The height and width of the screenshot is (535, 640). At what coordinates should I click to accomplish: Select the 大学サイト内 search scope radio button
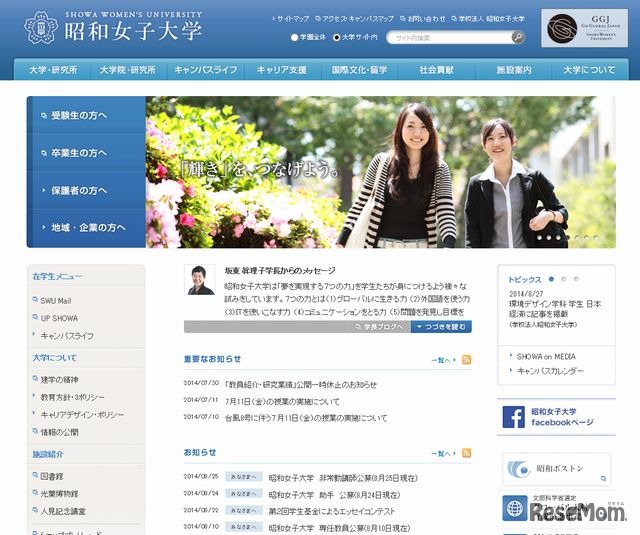pos(336,38)
